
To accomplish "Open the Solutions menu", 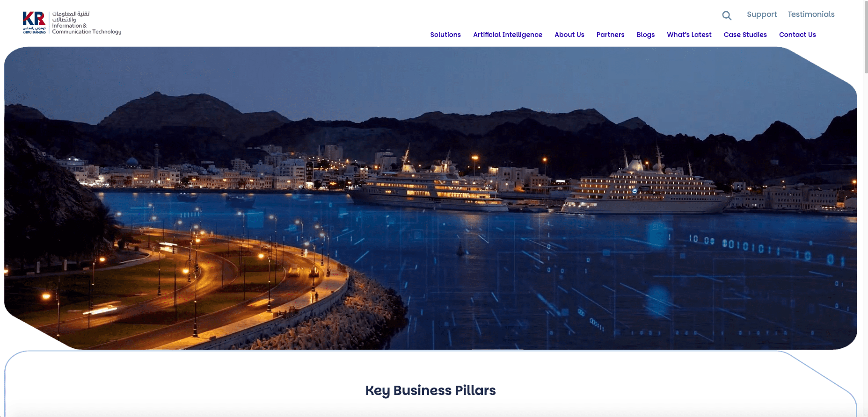I will (445, 35).
